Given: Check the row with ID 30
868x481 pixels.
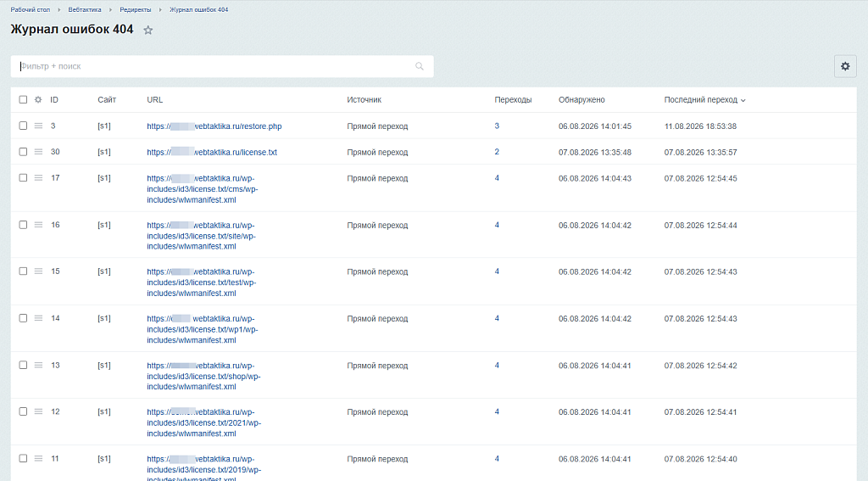Looking at the screenshot, I should click(x=23, y=152).
